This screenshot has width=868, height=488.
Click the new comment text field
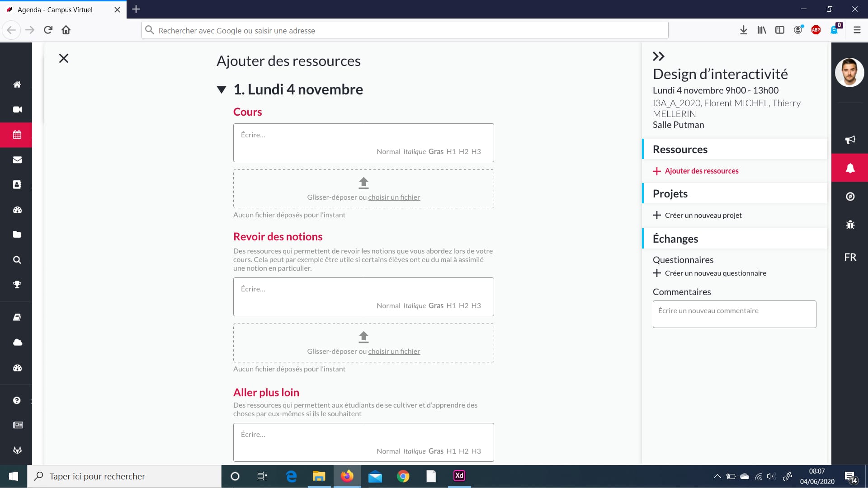pyautogui.click(x=734, y=314)
